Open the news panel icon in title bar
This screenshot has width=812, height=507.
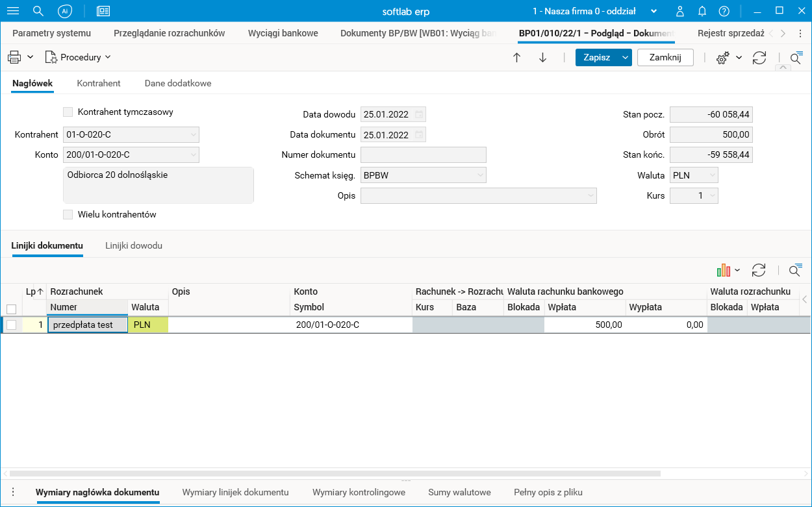click(103, 11)
